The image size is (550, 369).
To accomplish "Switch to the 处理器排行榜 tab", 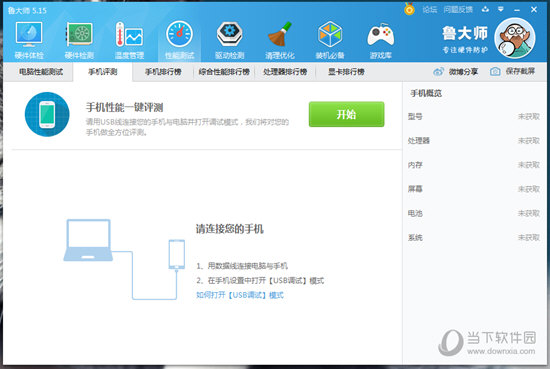I will click(x=285, y=72).
